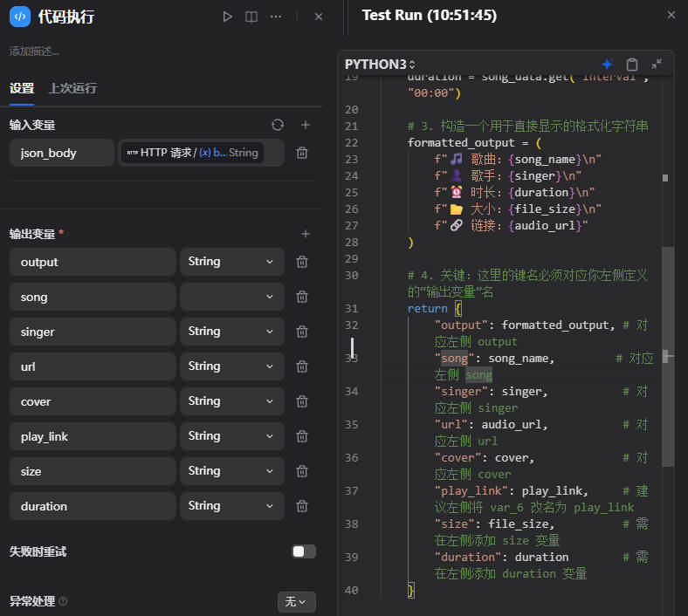Open type dropdown for size
688x616 pixels.
click(x=232, y=471)
